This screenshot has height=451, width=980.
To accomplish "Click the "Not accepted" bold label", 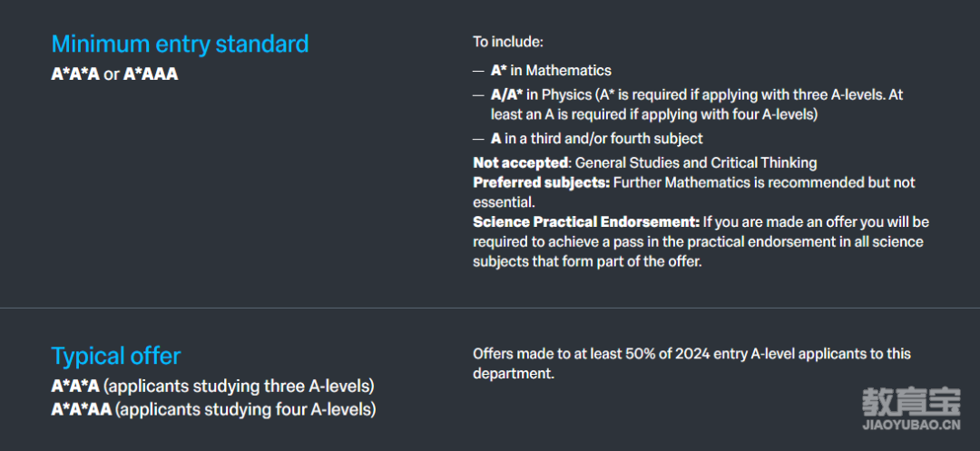I will [x=520, y=163].
